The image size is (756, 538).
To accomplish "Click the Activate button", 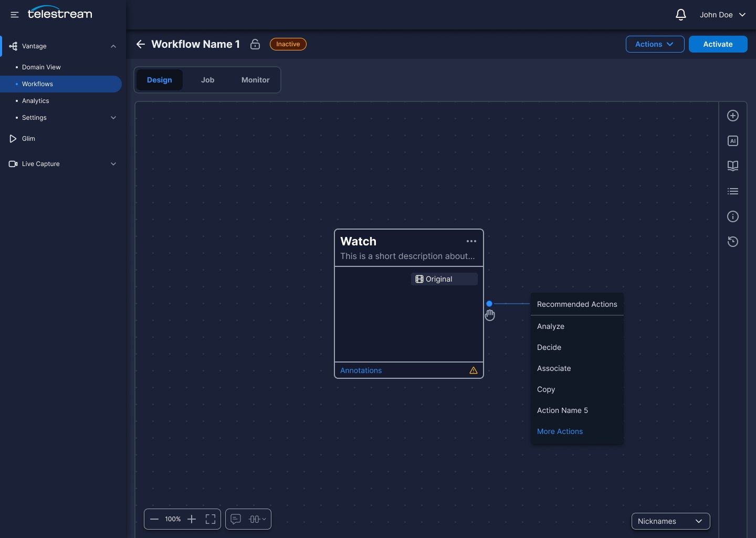I will (718, 44).
